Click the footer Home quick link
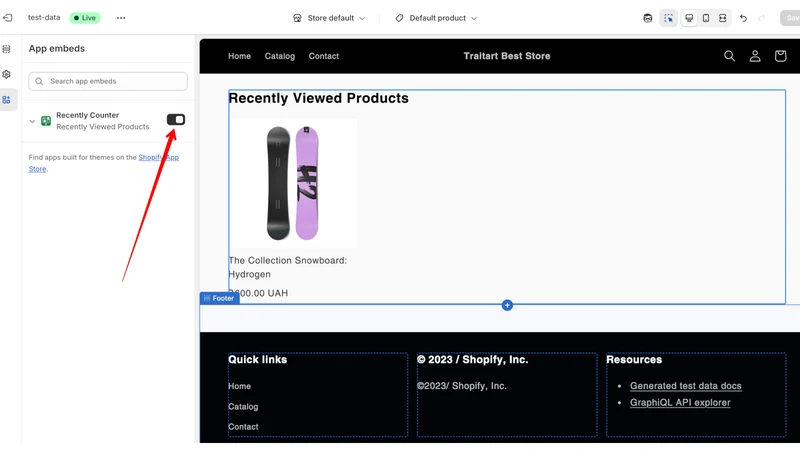This screenshot has height=450, width=800. (x=239, y=386)
